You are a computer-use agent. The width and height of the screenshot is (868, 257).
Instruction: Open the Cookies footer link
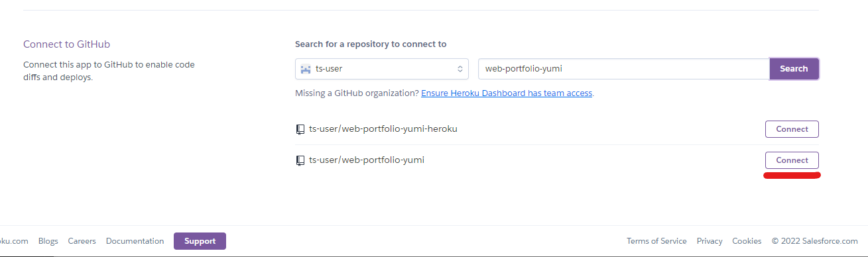click(747, 241)
